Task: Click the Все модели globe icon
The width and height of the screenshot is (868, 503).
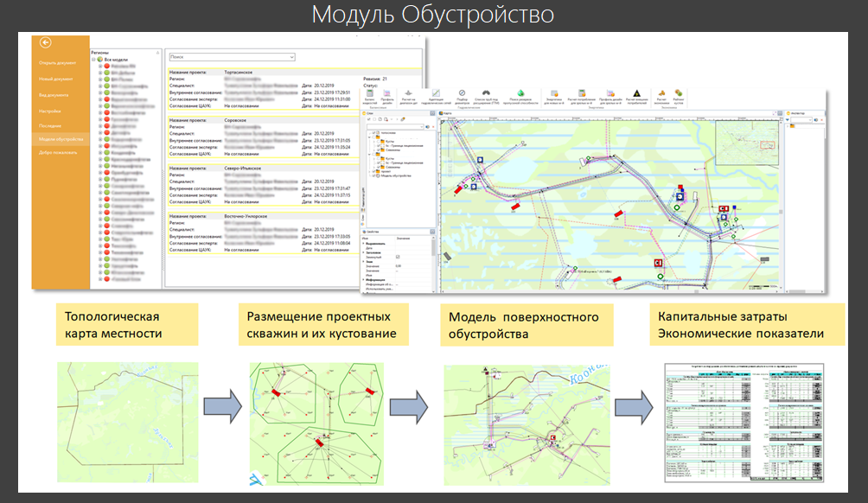Action: point(100,60)
